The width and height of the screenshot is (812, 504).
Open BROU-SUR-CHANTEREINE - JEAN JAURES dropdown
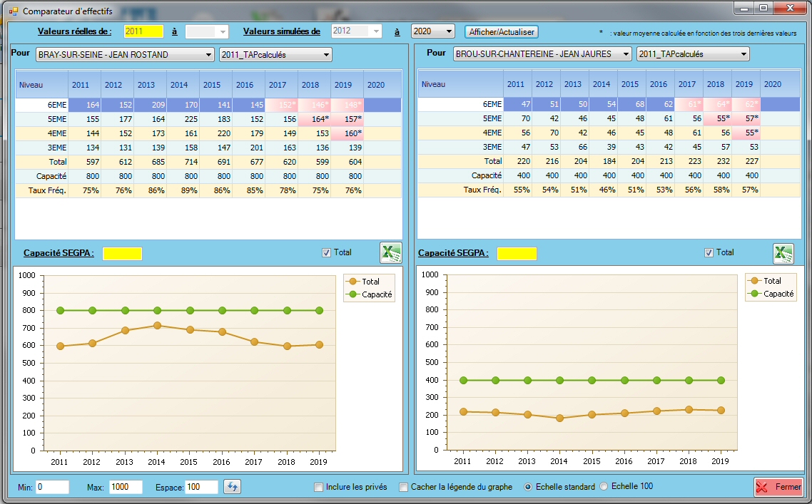tap(542, 54)
